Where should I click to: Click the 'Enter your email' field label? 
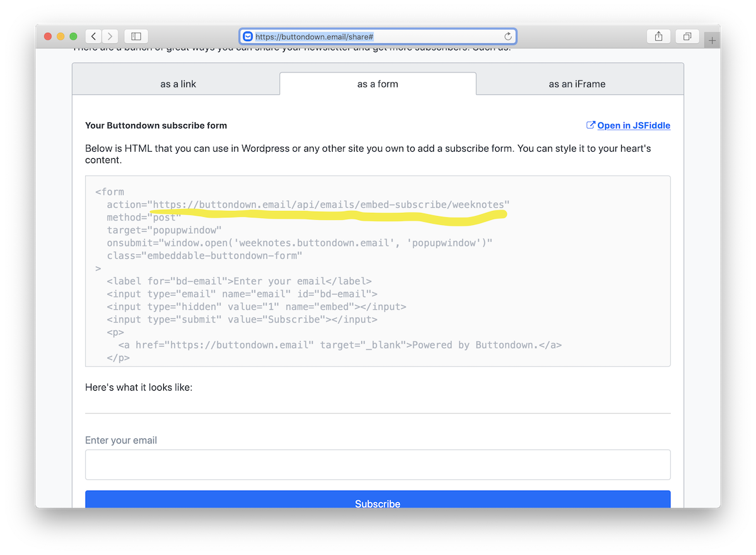(x=121, y=440)
